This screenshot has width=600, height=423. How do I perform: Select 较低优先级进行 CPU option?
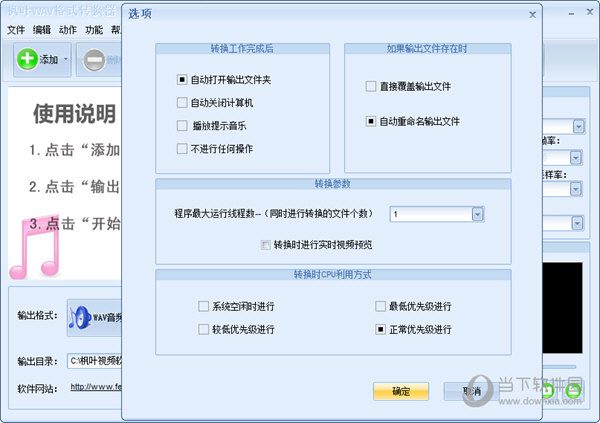click(x=204, y=329)
